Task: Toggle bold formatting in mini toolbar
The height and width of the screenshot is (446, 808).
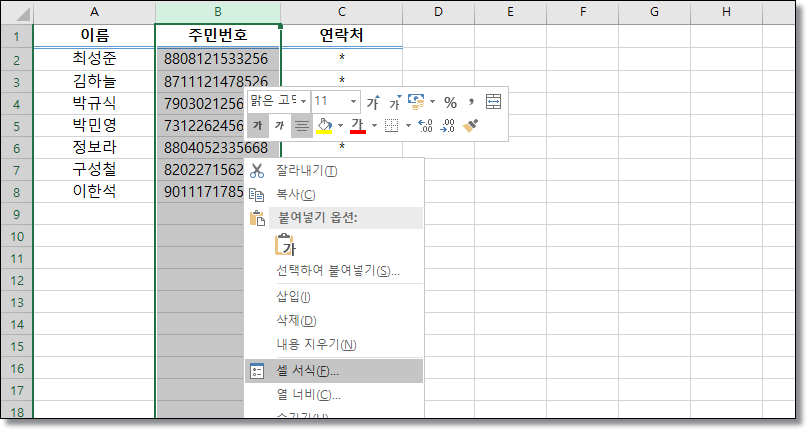Action: click(x=258, y=125)
